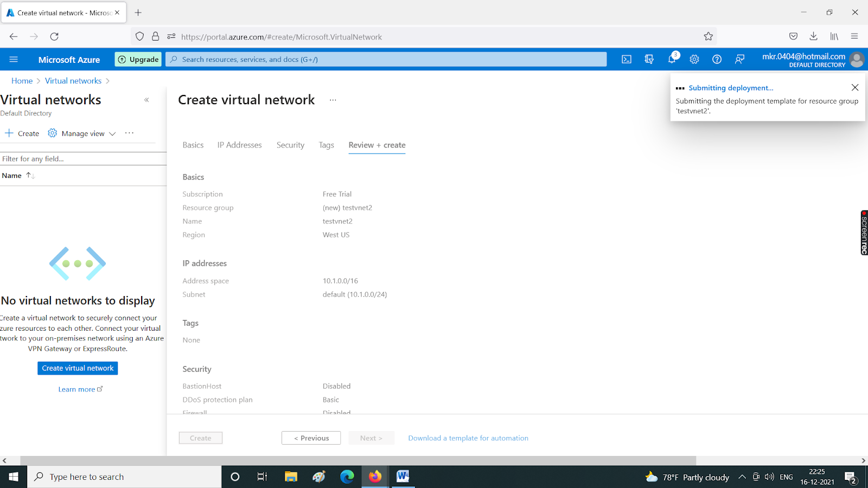Image resolution: width=868 pixels, height=488 pixels.
Task: Click the site padlock icon in address bar
Action: (156, 36)
